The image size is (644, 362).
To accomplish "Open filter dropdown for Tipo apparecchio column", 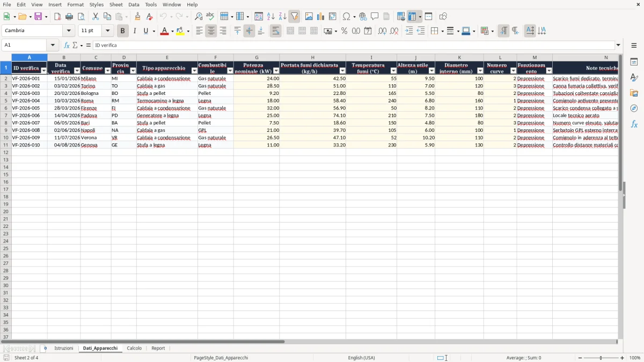I will 194,71.
